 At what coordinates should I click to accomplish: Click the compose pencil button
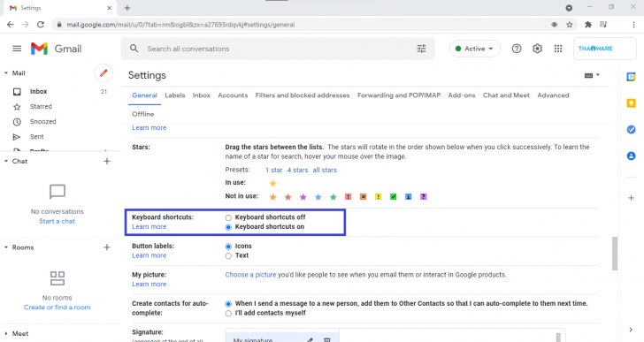[103, 73]
